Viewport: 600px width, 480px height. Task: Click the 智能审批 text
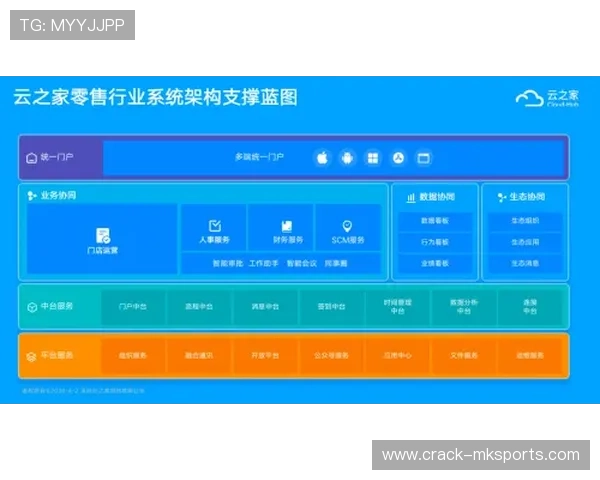pos(228,263)
